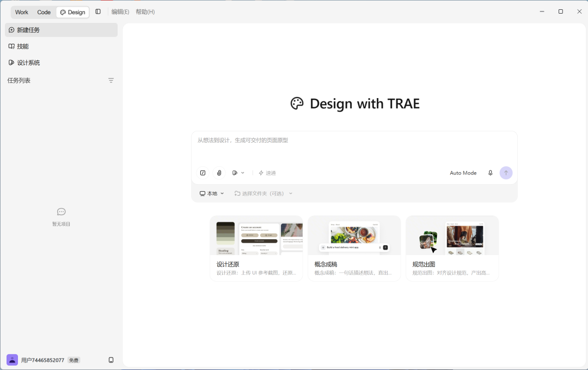Screen dimensions: 588x370
Task: Start voice input with the microphone icon
Action: tap(490, 173)
